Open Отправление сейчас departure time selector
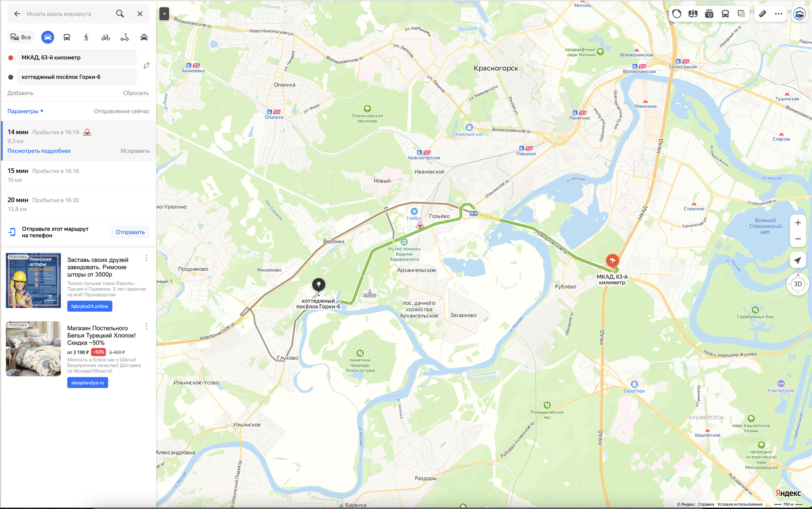Screen dimensions: 812x509 (122, 111)
